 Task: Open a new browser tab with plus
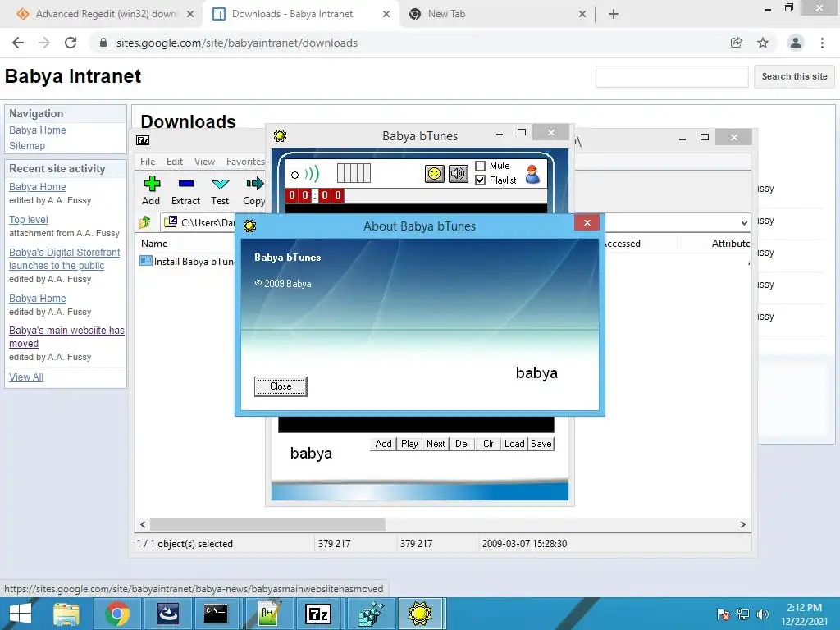614,14
